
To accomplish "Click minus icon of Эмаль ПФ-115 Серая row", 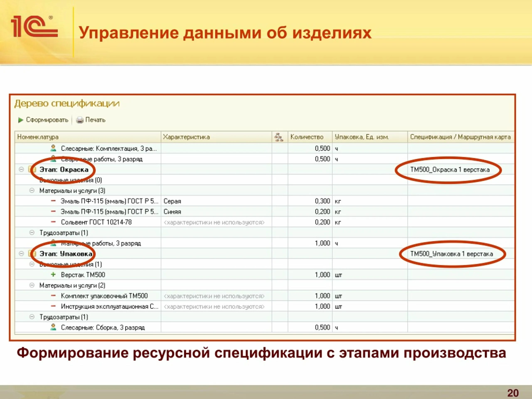I will tap(53, 201).
